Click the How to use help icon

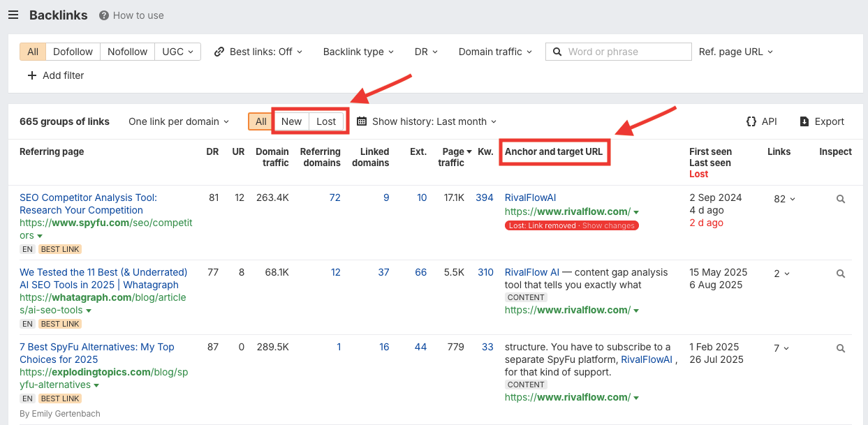pos(103,15)
